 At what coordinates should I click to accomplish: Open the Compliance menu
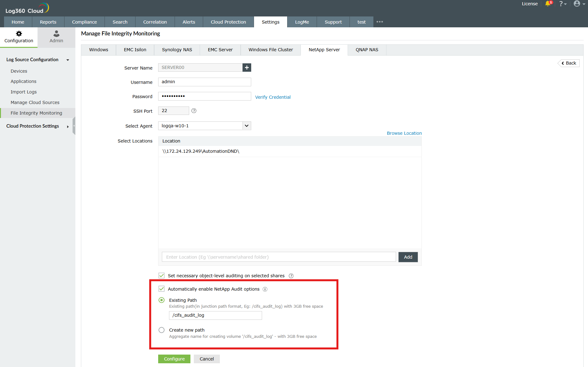pos(84,22)
